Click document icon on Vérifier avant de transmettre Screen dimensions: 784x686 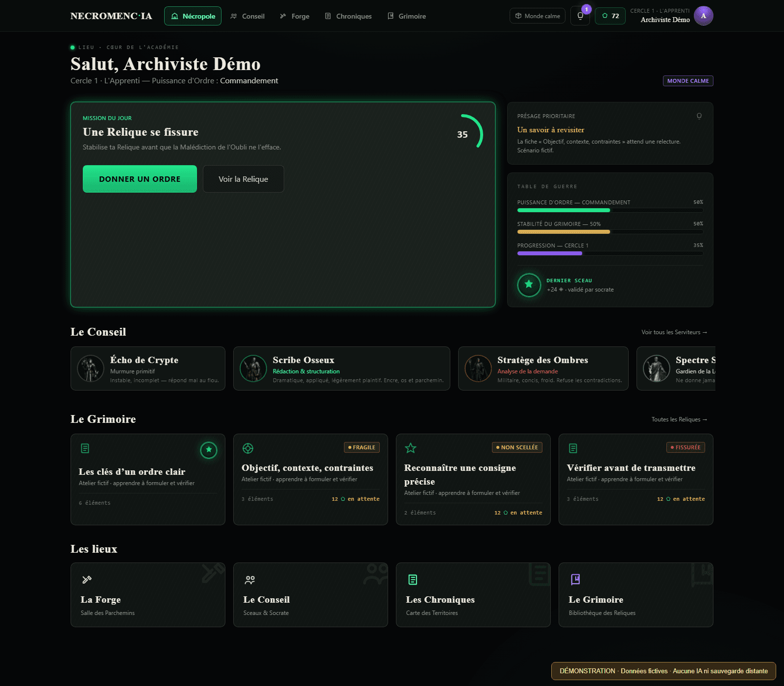[573, 448]
